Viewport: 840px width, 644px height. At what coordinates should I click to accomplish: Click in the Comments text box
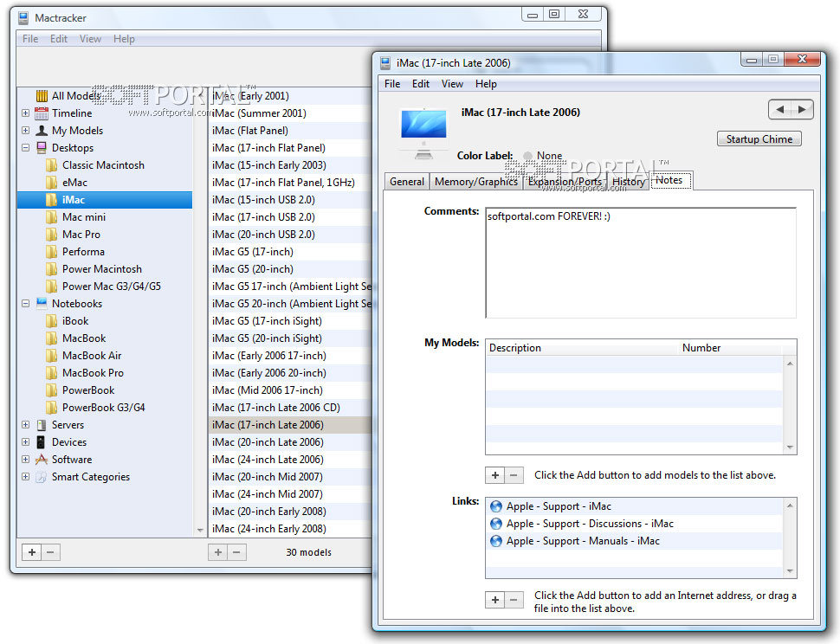[x=641, y=263]
